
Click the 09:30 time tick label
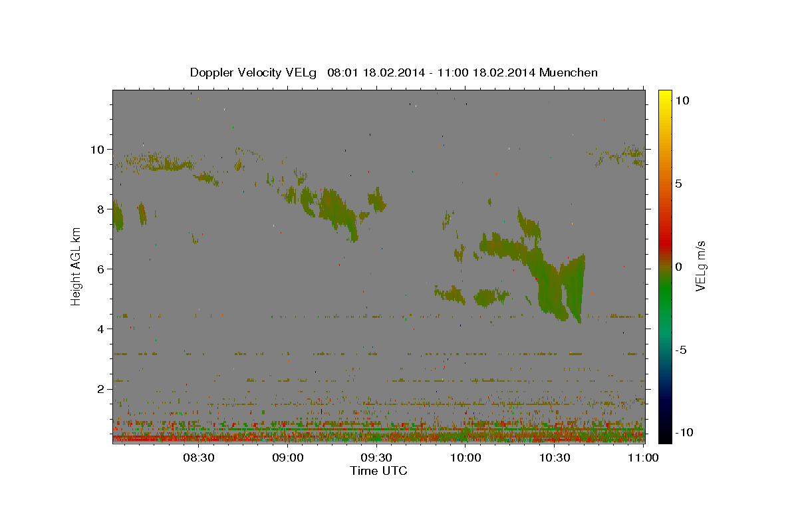[376, 458]
